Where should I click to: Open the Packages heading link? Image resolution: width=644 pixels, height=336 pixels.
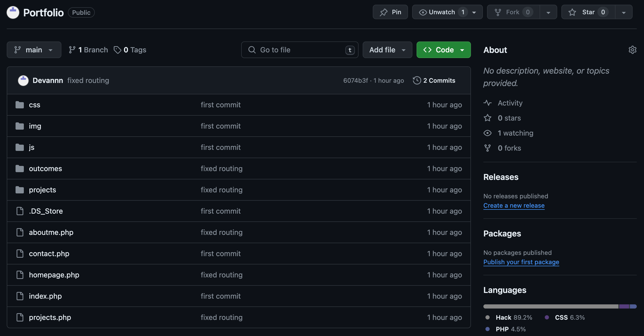coord(502,234)
